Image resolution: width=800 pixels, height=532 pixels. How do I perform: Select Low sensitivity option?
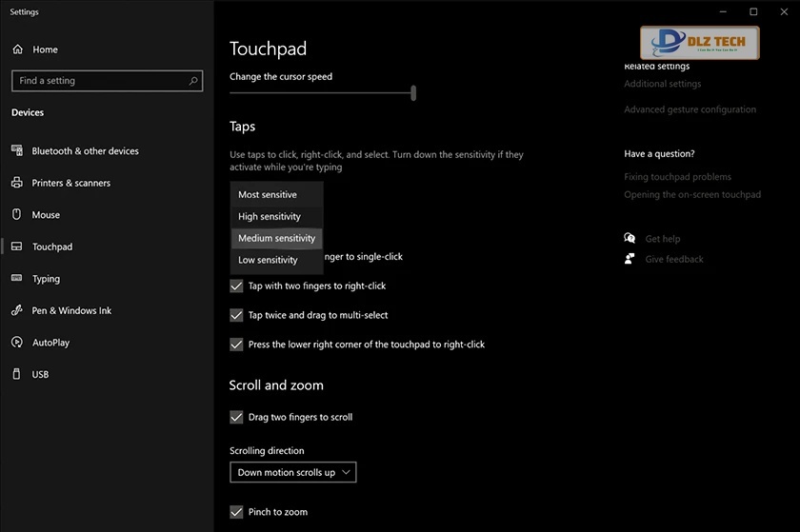(276, 260)
